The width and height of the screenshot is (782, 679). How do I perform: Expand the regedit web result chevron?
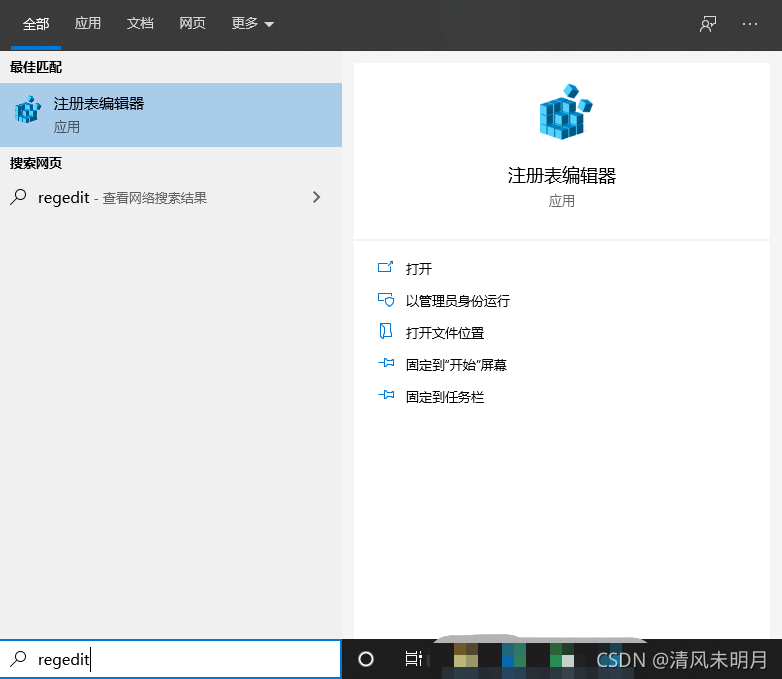click(316, 197)
